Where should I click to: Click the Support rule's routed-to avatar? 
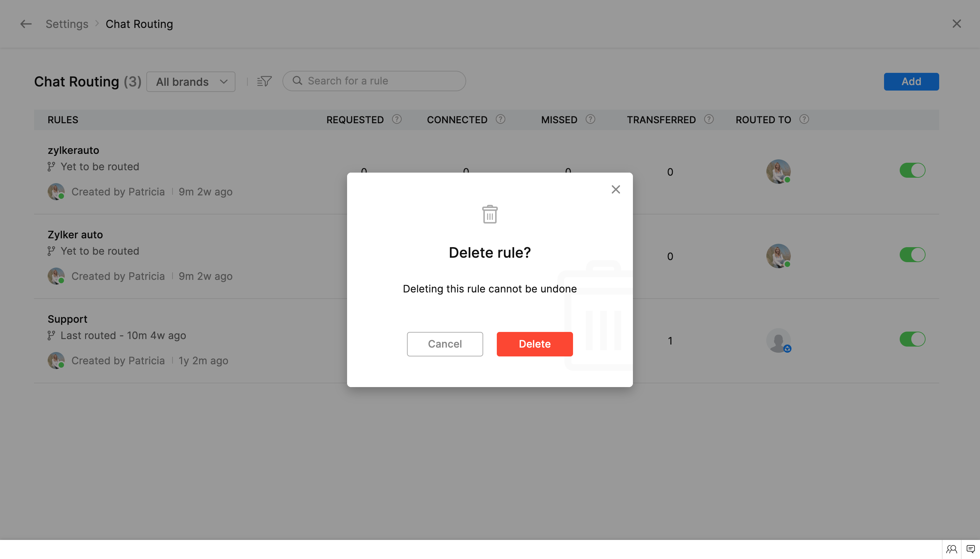click(x=778, y=340)
